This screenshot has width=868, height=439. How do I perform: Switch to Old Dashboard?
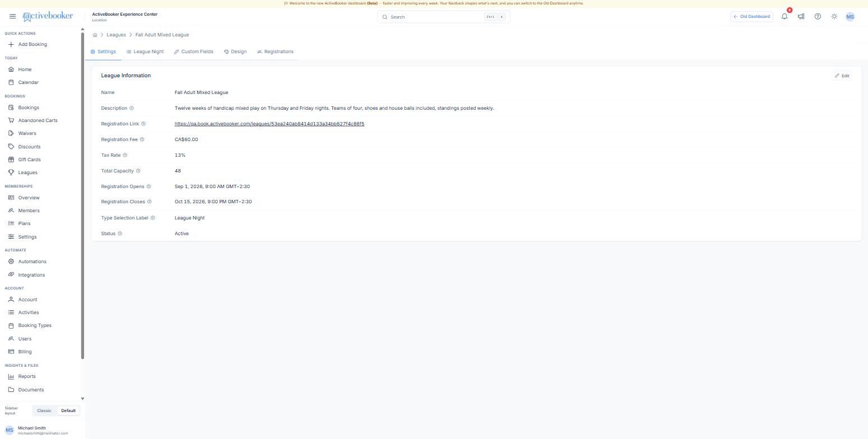tap(752, 17)
